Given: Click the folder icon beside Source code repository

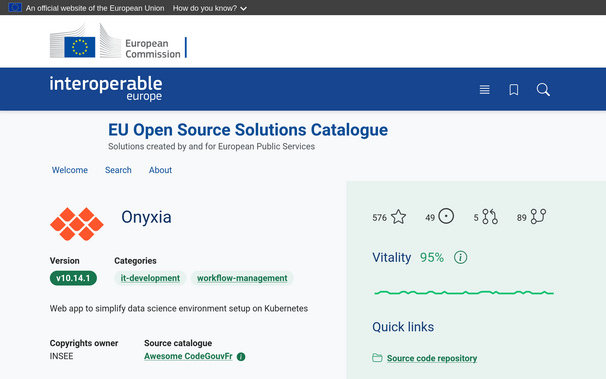Looking at the screenshot, I should (x=377, y=358).
